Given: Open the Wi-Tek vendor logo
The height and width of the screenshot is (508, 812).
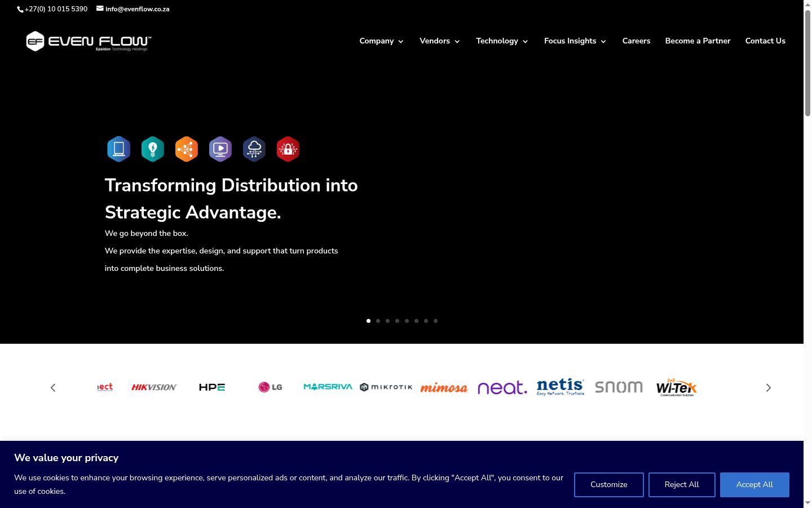Looking at the screenshot, I should 677,387.
